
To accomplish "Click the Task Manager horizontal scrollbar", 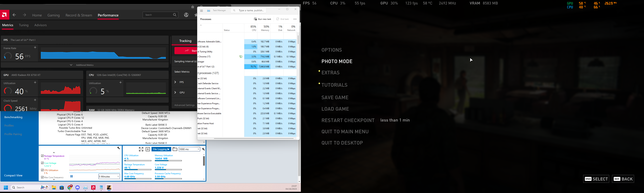I will pos(254,138).
